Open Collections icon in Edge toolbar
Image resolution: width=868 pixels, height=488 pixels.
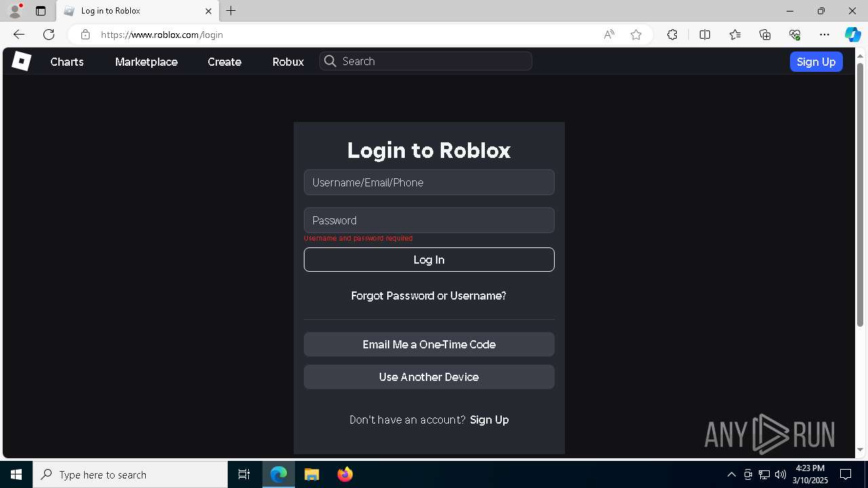point(765,35)
